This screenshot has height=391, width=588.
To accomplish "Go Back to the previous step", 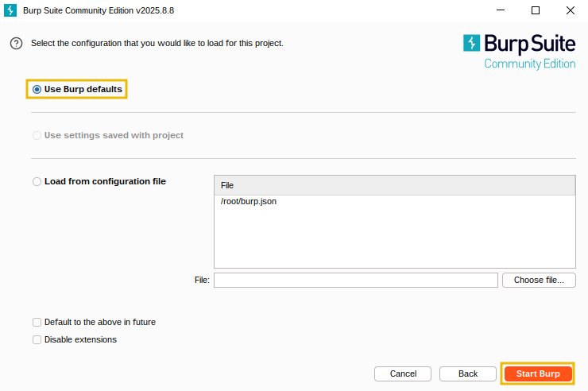I will point(468,374).
